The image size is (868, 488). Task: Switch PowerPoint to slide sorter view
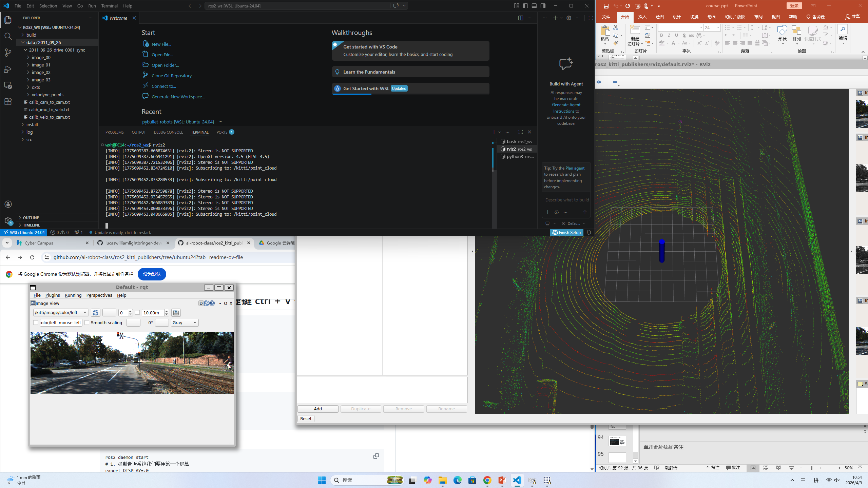[x=766, y=468]
